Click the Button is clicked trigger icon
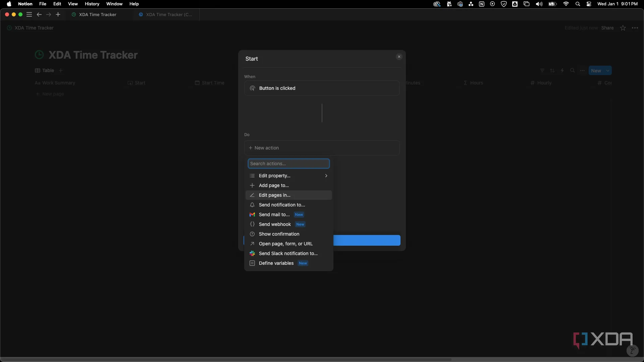Viewport: 644px width, 362px height. 253,88
